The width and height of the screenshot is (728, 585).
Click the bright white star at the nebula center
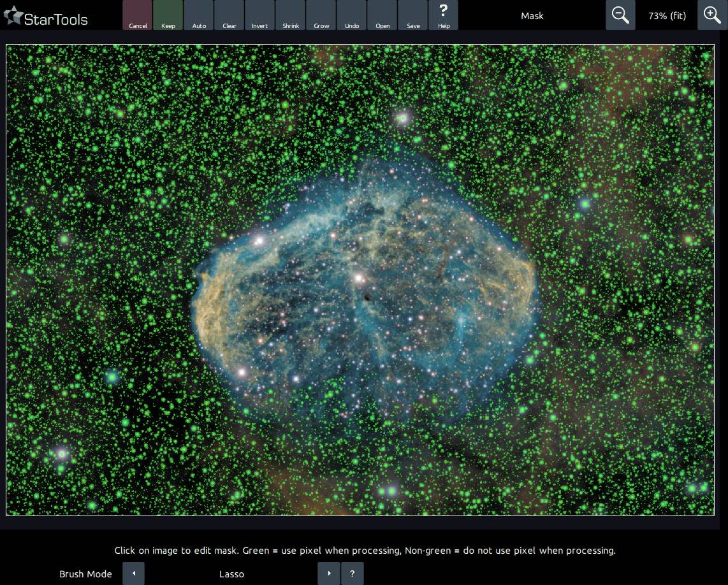359,278
